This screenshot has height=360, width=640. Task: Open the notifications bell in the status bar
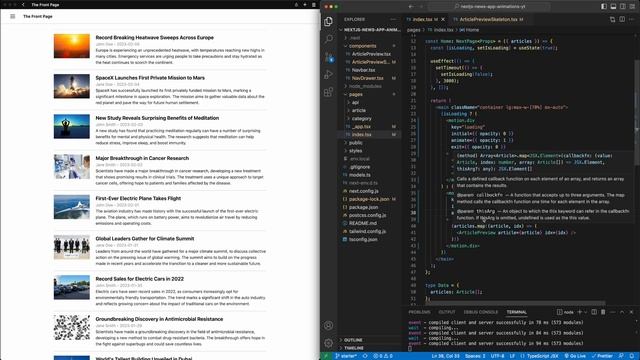tap(632, 356)
